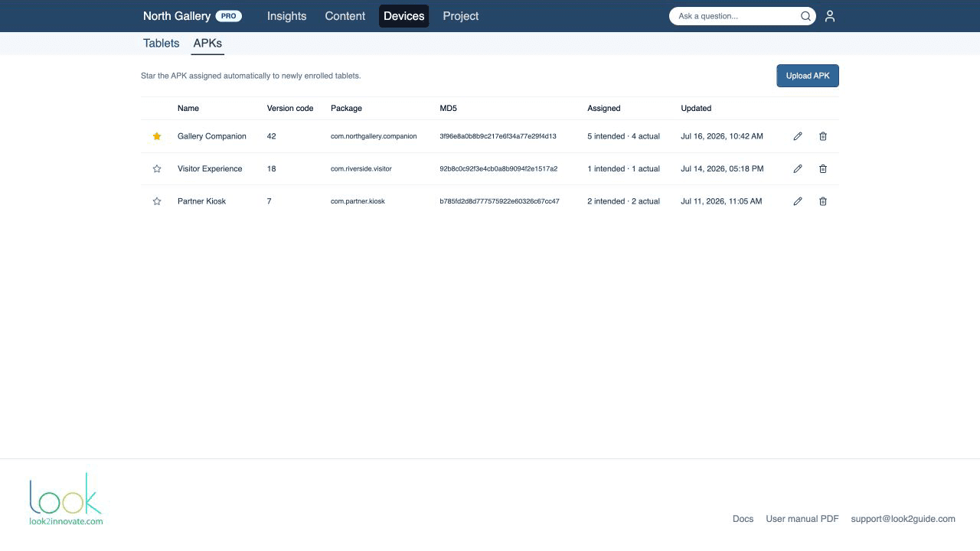Edit the Partner Kiosk APK
The image size is (980, 551).
(798, 201)
